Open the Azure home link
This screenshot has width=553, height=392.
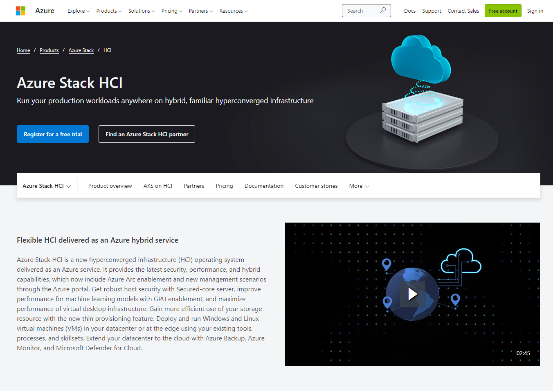[x=45, y=11]
